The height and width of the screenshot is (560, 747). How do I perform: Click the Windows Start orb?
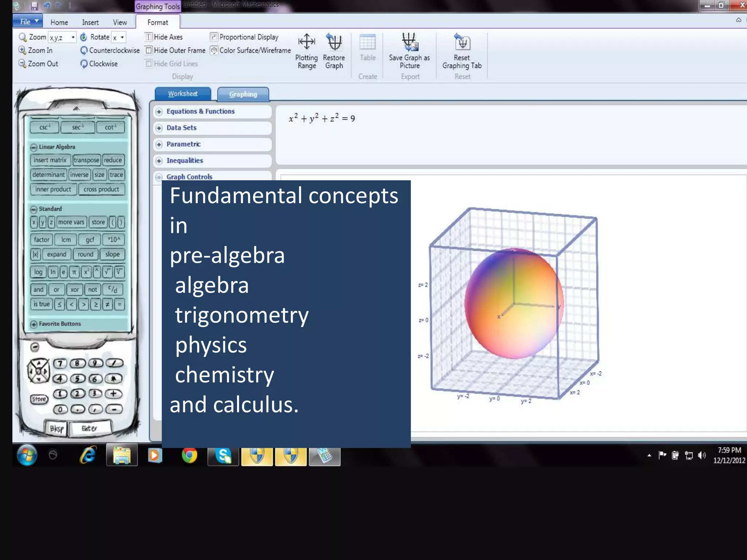pos(27,455)
